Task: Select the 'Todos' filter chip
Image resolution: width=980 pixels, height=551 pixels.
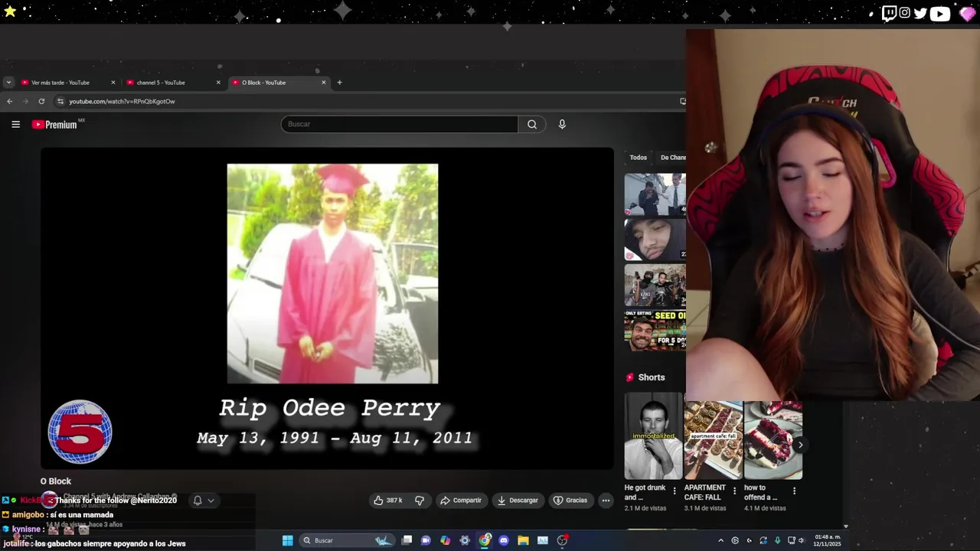Action: (x=639, y=158)
